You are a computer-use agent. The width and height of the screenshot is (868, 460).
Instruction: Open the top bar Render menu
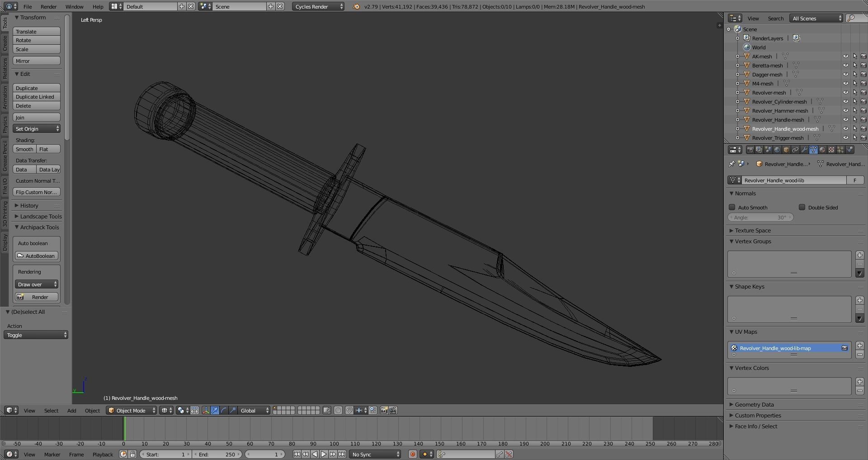point(48,6)
